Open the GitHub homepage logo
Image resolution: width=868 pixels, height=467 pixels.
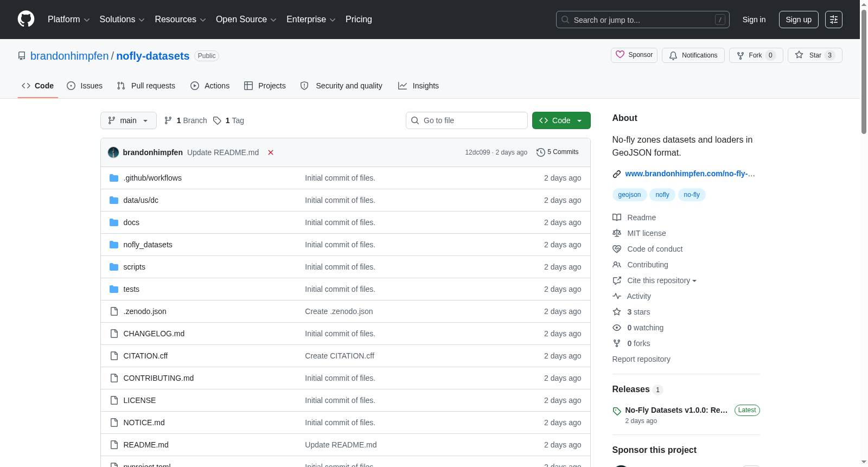[26, 20]
